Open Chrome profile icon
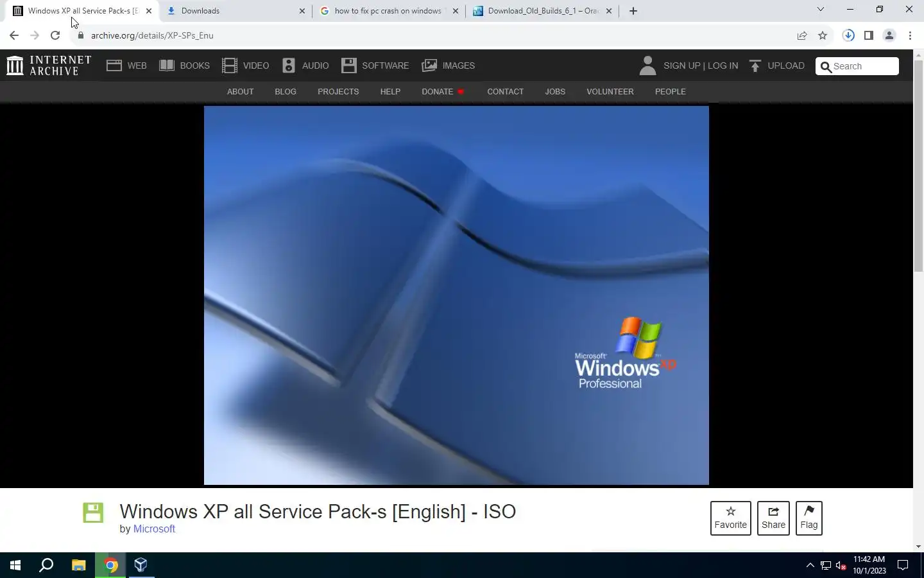 pyautogui.click(x=889, y=35)
